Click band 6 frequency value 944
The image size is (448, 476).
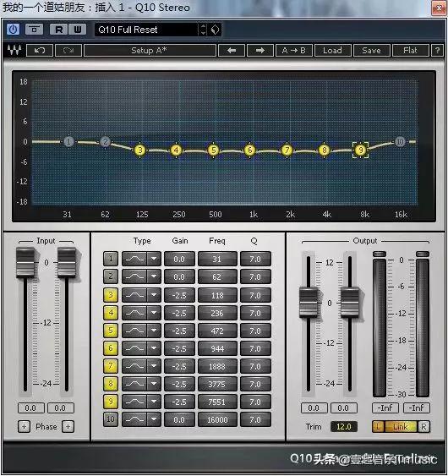point(217,348)
